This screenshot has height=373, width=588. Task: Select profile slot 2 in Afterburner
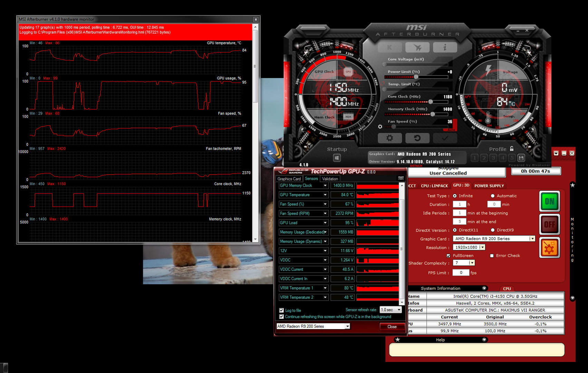pos(484,158)
